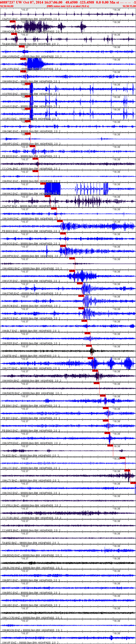
Task: Select the UW WA2 EHZ station label
Action: (31, 194)
